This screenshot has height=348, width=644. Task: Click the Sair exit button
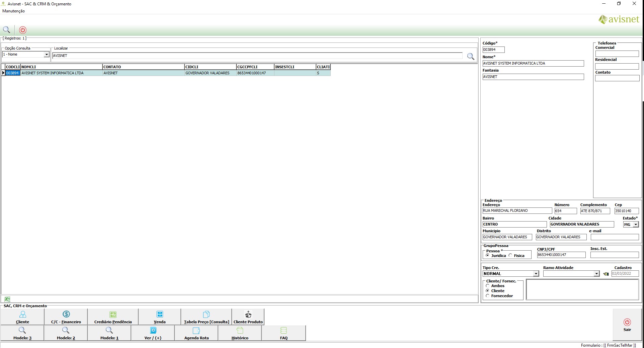pos(627,325)
